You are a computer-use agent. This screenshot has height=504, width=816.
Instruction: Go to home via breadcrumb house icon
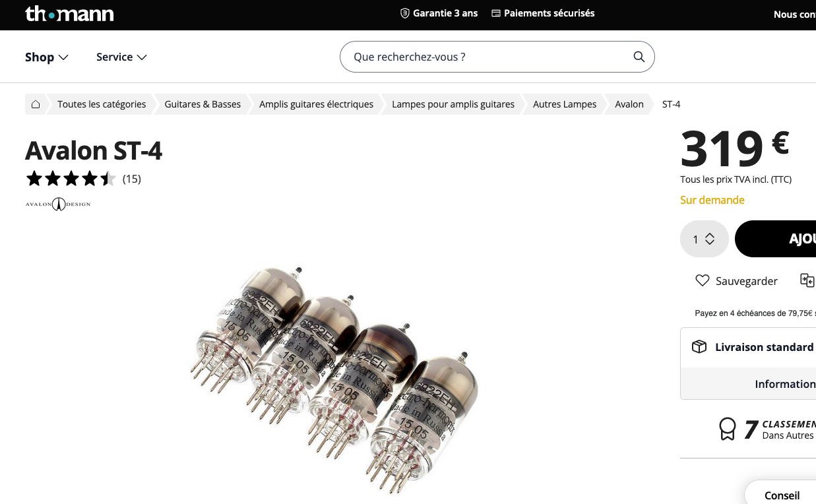click(36, 104)
